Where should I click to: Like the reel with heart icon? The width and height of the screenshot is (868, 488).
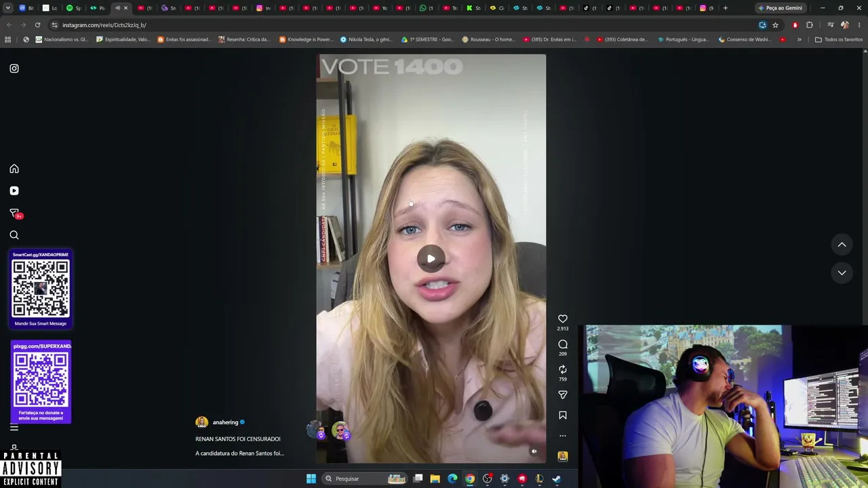click(563, 319)
